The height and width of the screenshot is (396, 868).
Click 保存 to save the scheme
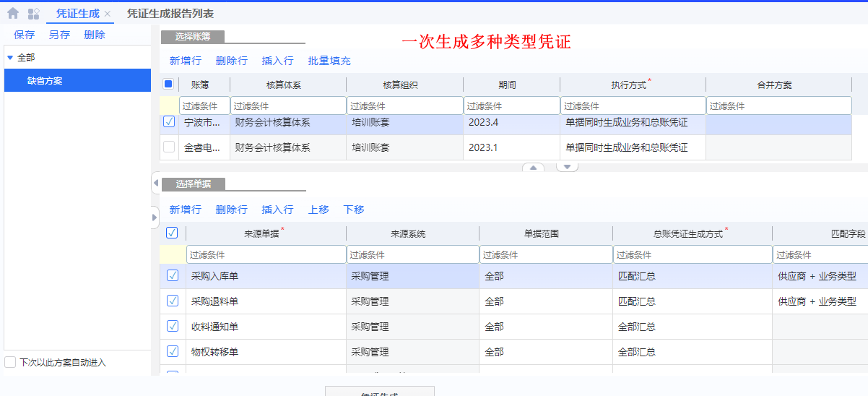click(x=24, y=35)
